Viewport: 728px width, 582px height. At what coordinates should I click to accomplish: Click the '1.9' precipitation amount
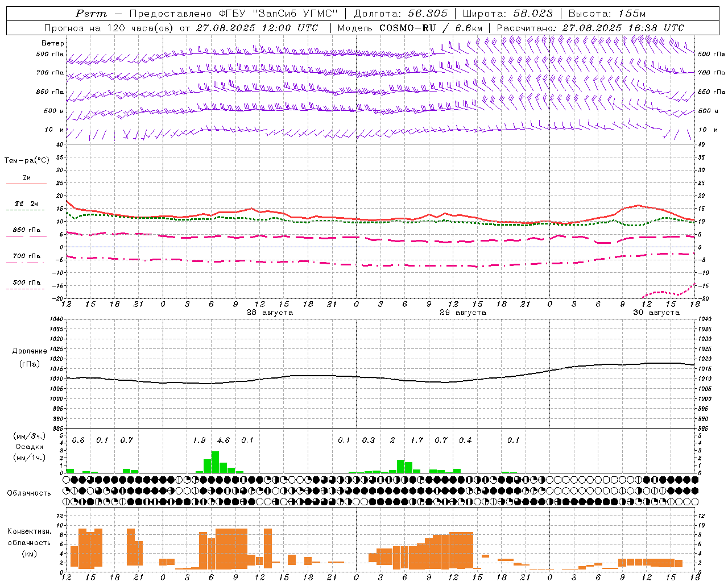click(199, 440)
